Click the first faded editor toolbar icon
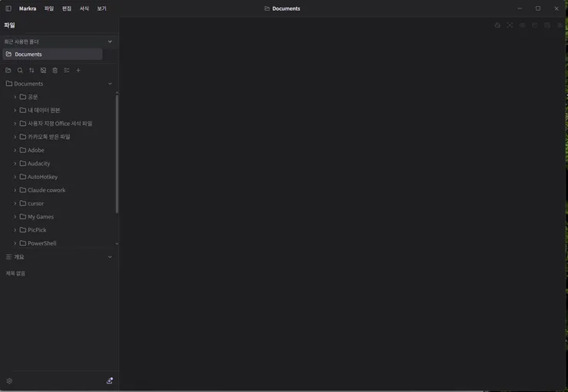Screen dimensions: 568x392 pos(497,25)
